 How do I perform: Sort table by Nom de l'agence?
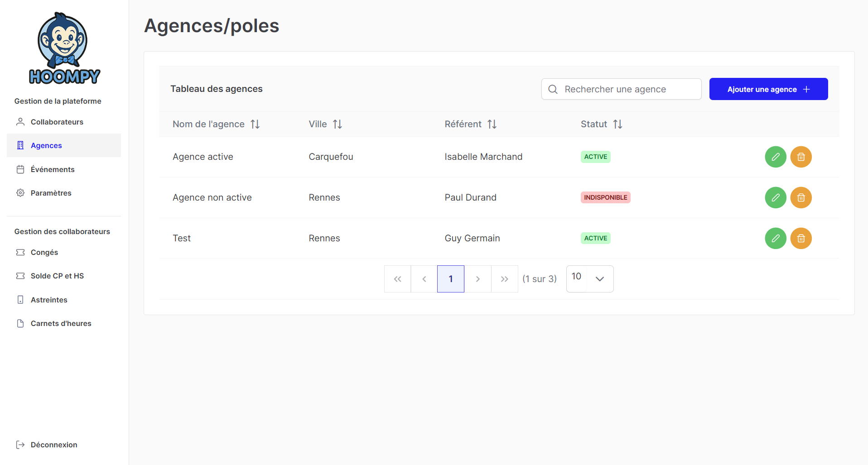(255, 124)
